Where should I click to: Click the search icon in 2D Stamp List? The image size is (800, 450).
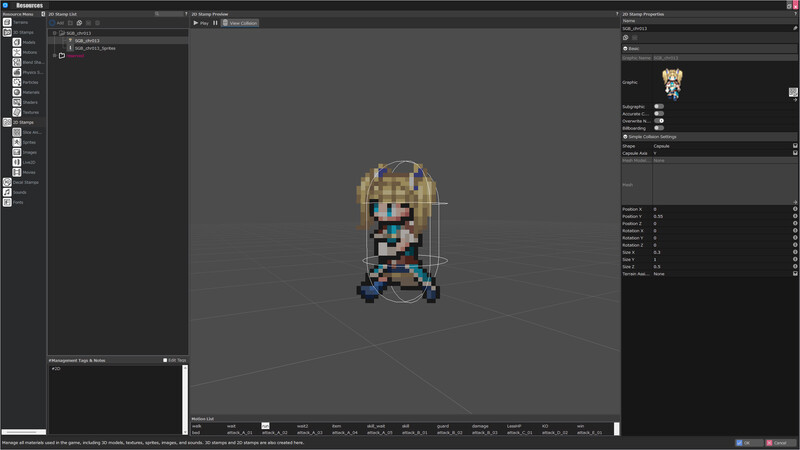pyautogui.click(x=157, y=14)
